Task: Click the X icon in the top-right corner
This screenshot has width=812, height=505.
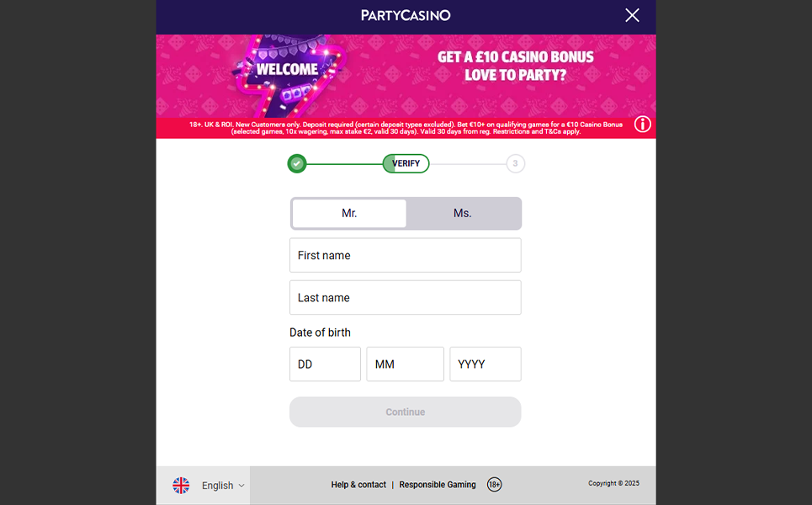Action: tap(632, 15)
